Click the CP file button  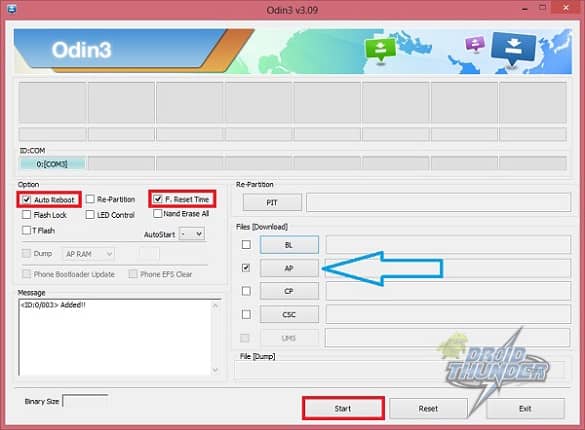coord(289,291)
